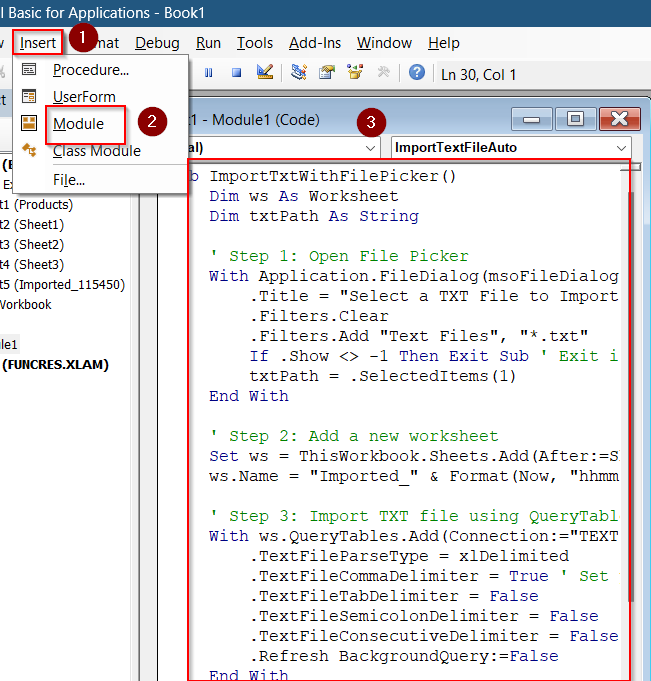Choose UserForm from Insert menu
This screenshot has height=681, width=651.
tap(84, 97)
